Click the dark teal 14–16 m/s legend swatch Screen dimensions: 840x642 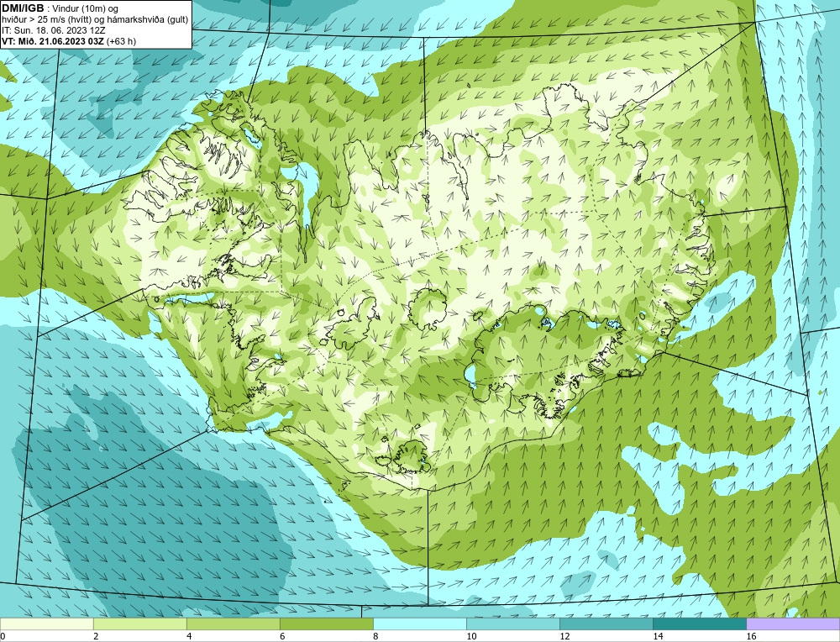[699, 624]
